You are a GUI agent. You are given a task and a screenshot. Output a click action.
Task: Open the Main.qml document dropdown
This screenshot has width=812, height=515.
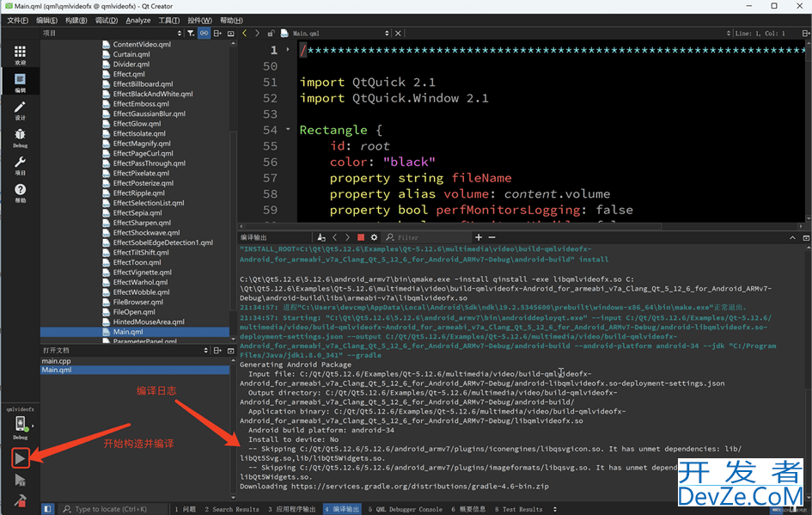(336, 34)
